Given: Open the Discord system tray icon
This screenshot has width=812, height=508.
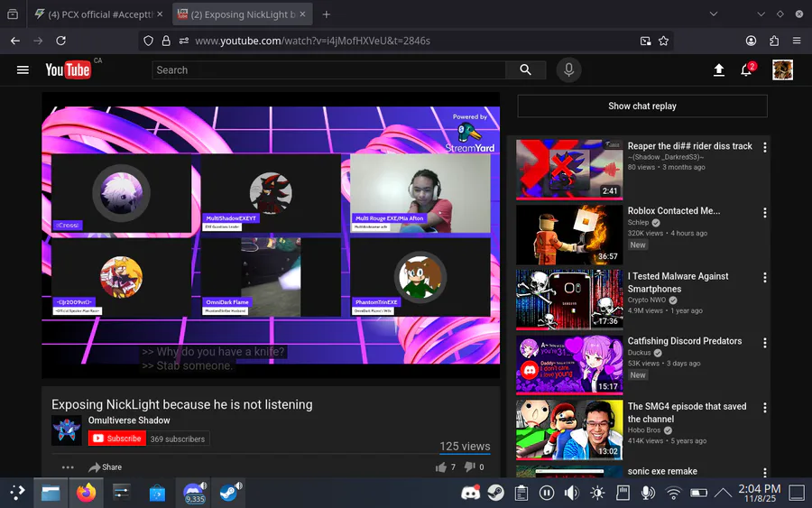Looking at the screenshot, I should pos(470,493).
